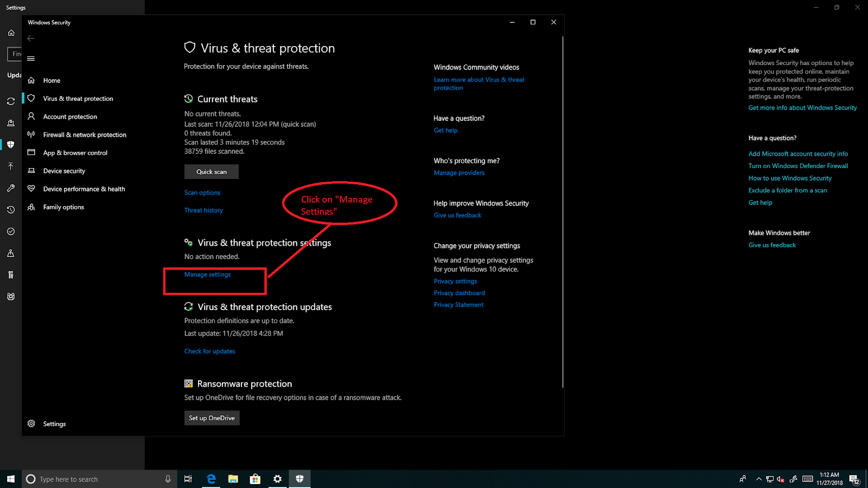Viewport: 868px width, 488px height.
Task: Run a Quick scan
Action: pyautogui.click(x=211, y=171)
